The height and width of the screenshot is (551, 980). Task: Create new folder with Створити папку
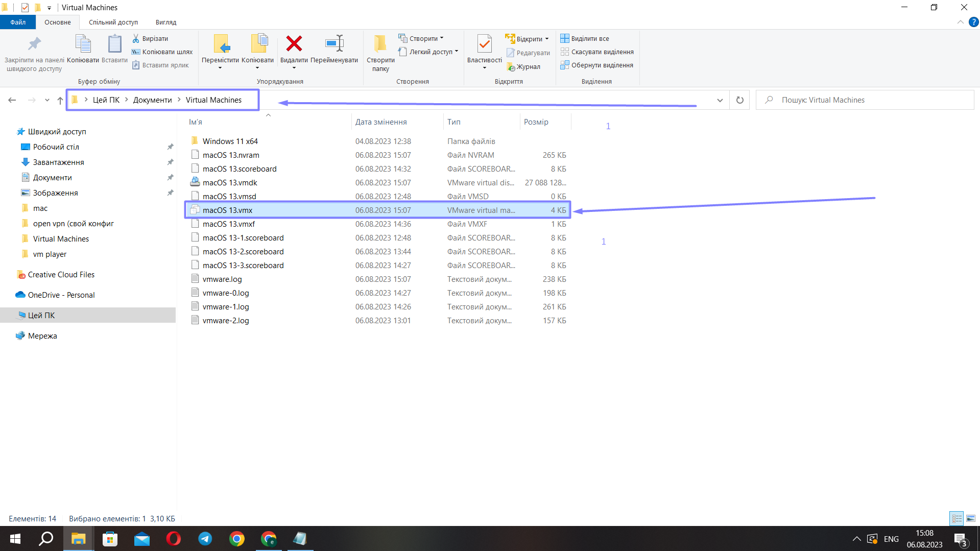[380, 53]
